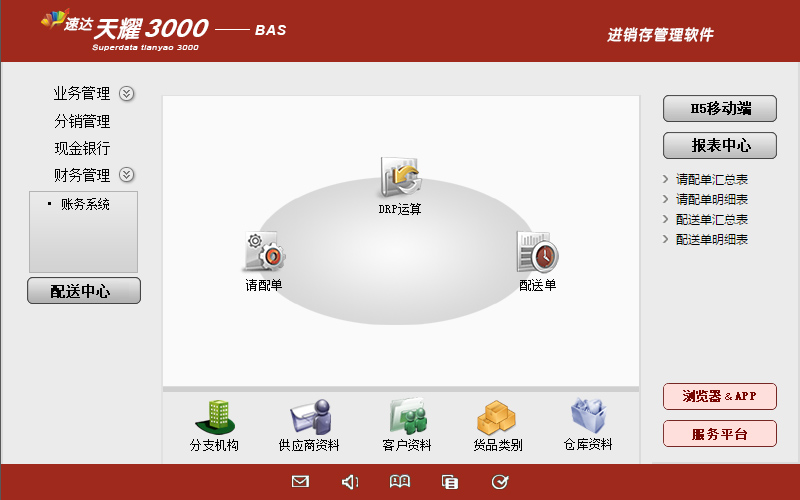Image resolution: width=800 pixels, height=500 pixels.
Task: Click the checkmark circle icon in bottom bar
Action: [x=500, y=482]
